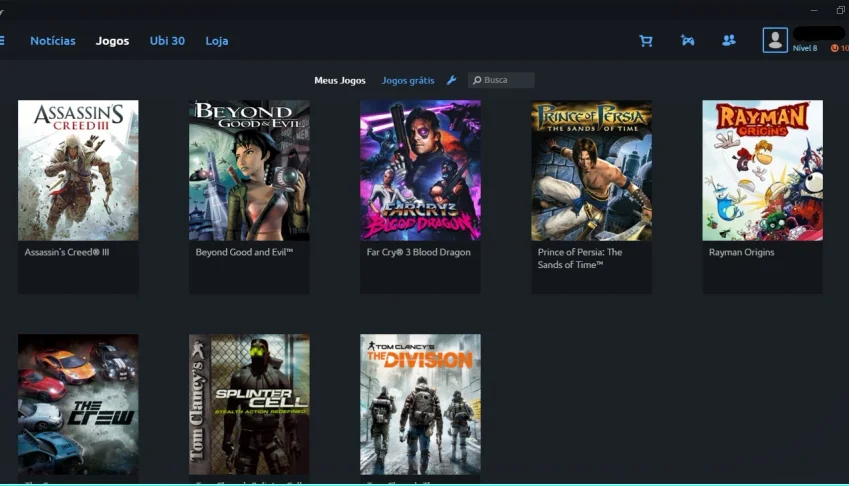
Task: Open Splinter Cell game cover
Action: click(249, 404)
